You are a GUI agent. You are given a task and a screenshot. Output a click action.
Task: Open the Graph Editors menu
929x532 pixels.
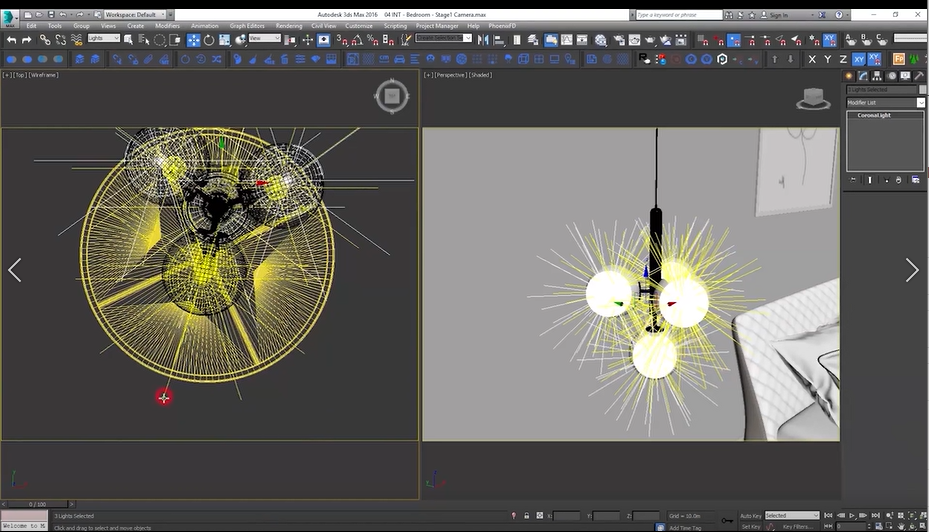point(247,26)
